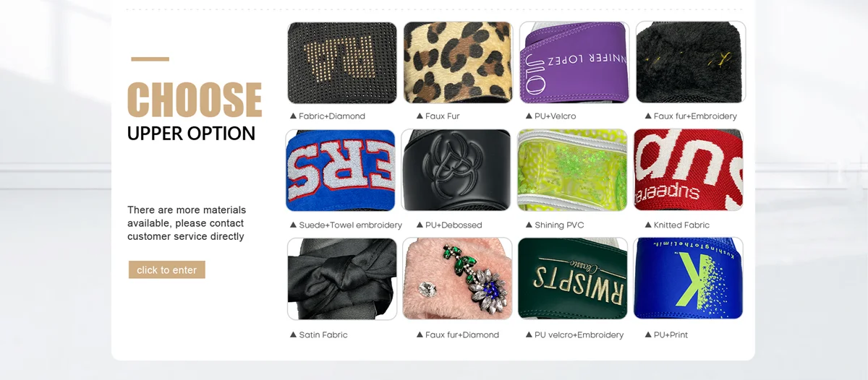Open the leopard Faux Fur swatch image
Screen dimensions: 868x380
458,63
